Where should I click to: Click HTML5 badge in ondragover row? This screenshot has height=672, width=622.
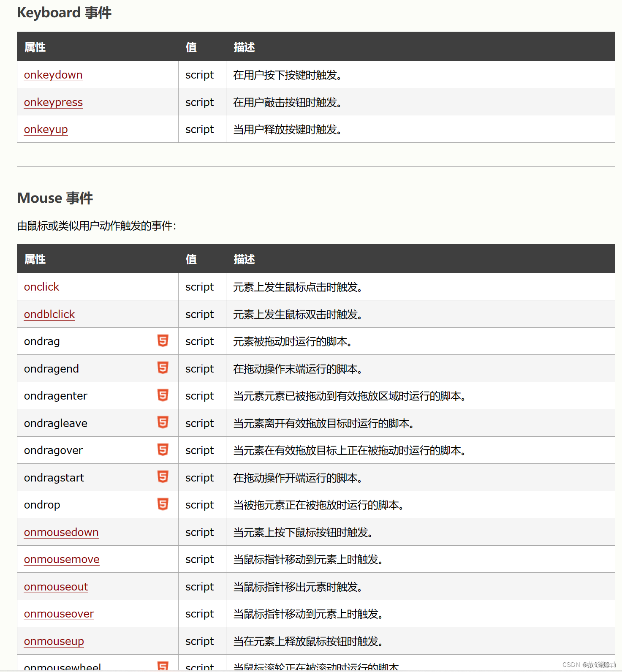(x=163, y=449)
